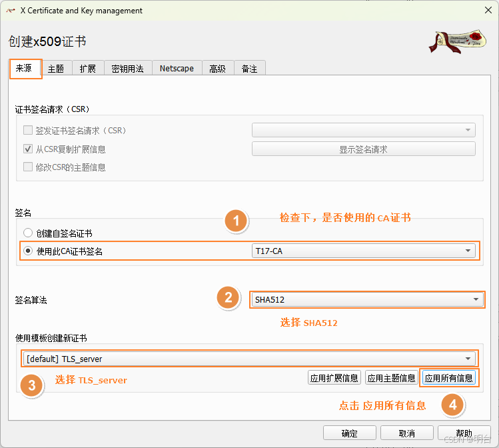Click the XCA app icon in title bar
Screen dimensions: 499x448
coord(11,11)
